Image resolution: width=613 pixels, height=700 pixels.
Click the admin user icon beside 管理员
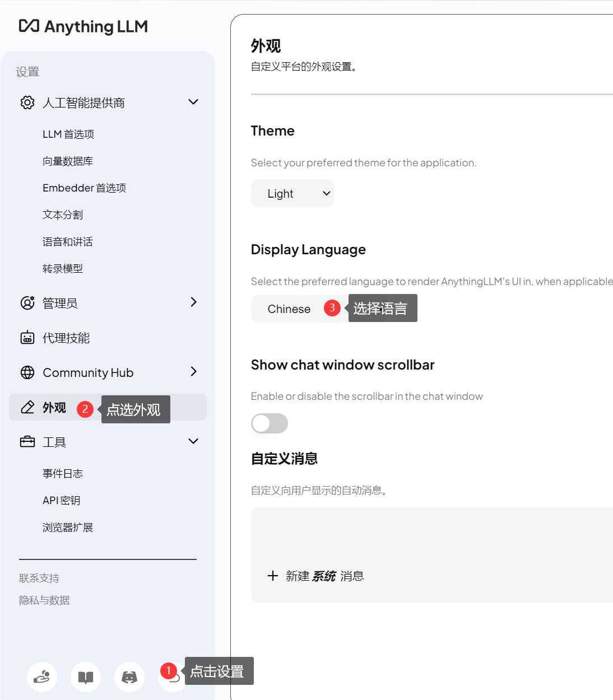coord(27,303)
